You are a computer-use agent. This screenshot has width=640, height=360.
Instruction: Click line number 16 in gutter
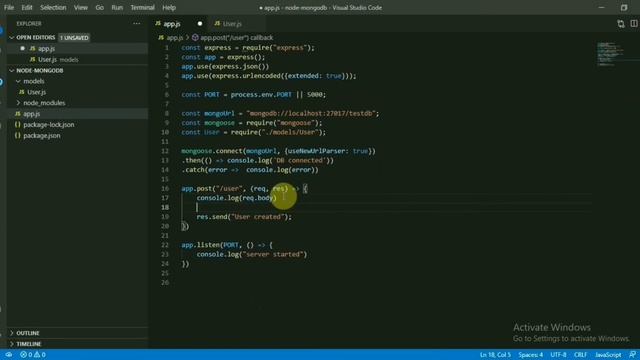[165, 189]
